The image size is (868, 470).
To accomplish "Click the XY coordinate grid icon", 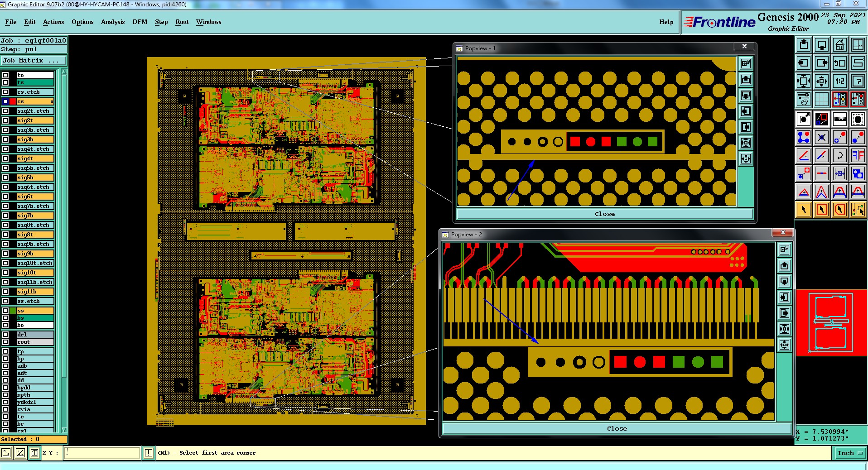I will point(858,45).
